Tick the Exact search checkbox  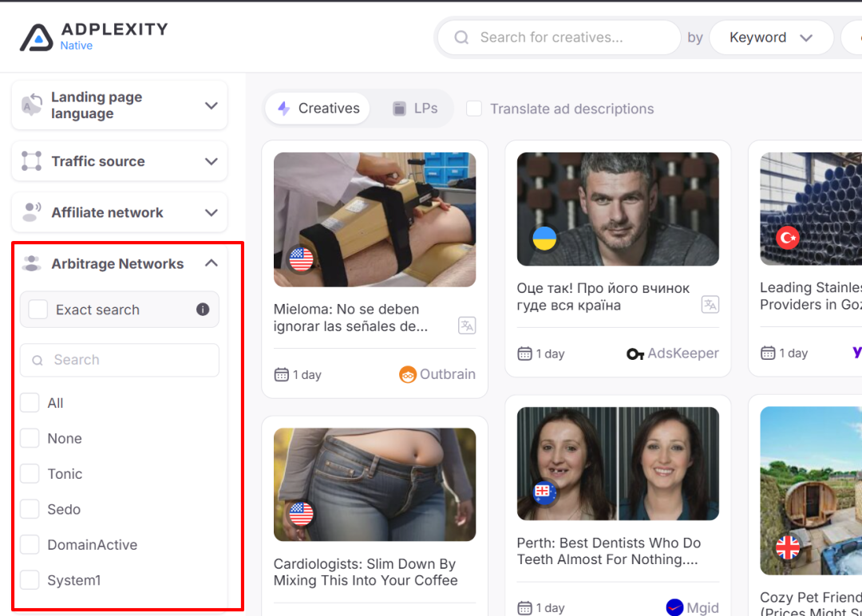coord(38,310)
